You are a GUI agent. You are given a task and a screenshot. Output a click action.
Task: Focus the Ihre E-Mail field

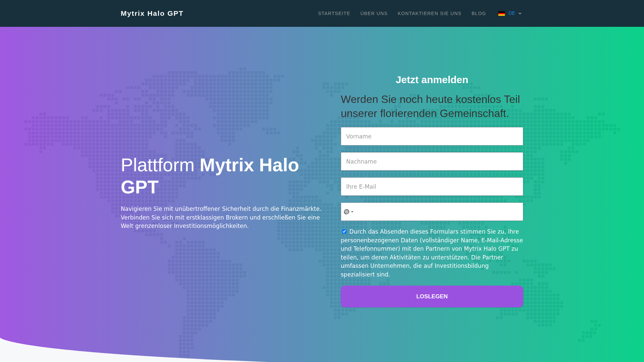(432, 187)
